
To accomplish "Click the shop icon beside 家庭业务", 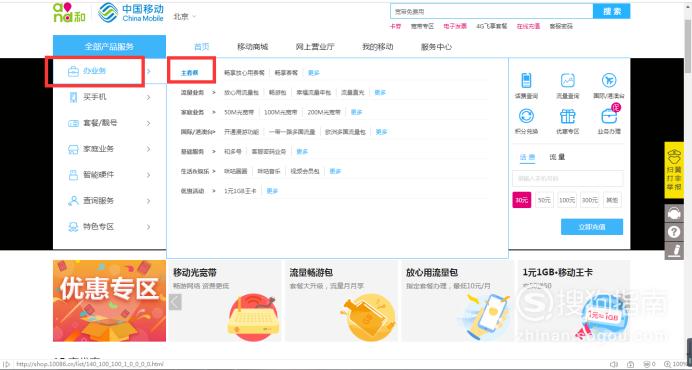I will tap(73, 149).
